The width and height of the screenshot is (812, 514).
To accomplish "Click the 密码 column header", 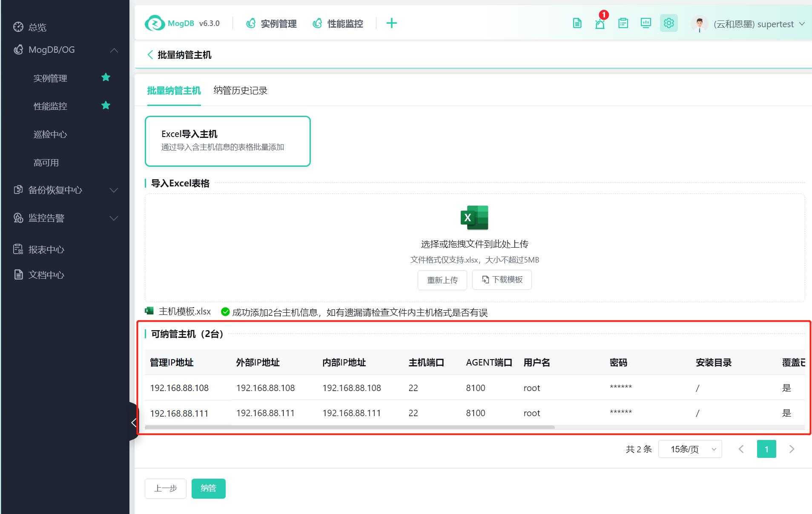I will (x=618, y=363).
